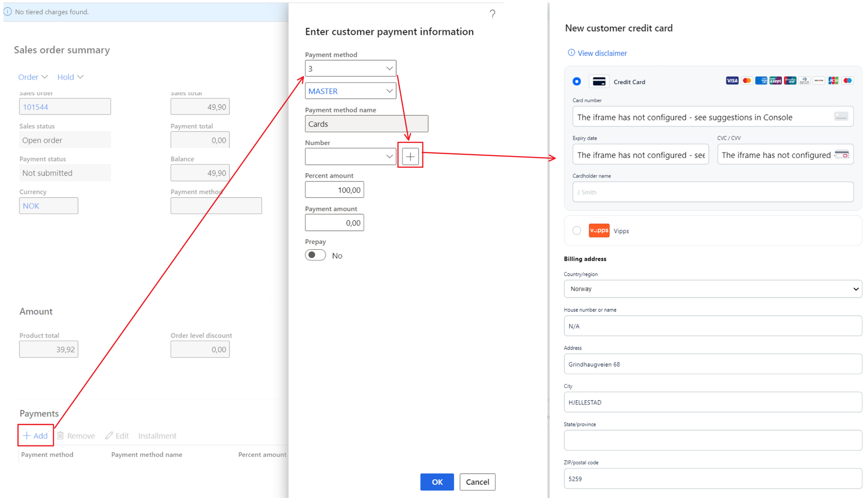
Task: Toggle the Prepay switch
Action: 316,255
